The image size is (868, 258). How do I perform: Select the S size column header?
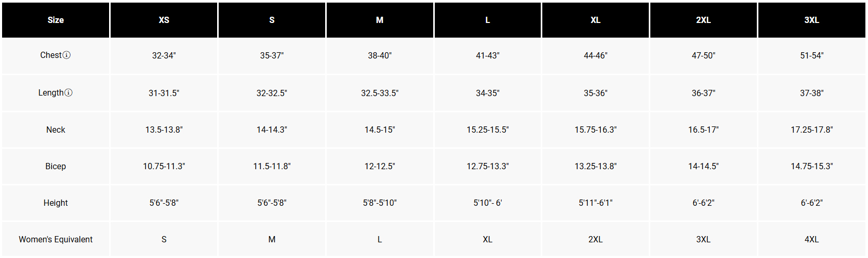tap(272, 20)
